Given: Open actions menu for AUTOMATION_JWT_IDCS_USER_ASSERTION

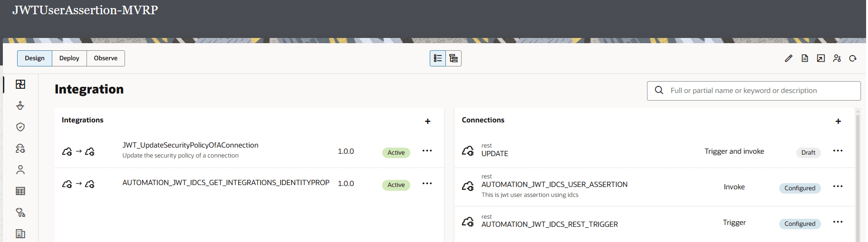Looking at the screenshot, I should coord(838,186).
